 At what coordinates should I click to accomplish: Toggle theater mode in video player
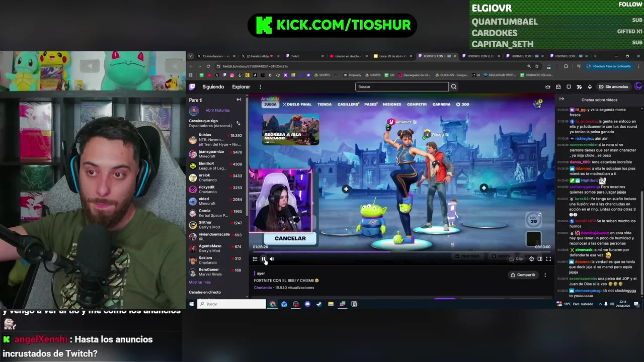pos(540,259)
